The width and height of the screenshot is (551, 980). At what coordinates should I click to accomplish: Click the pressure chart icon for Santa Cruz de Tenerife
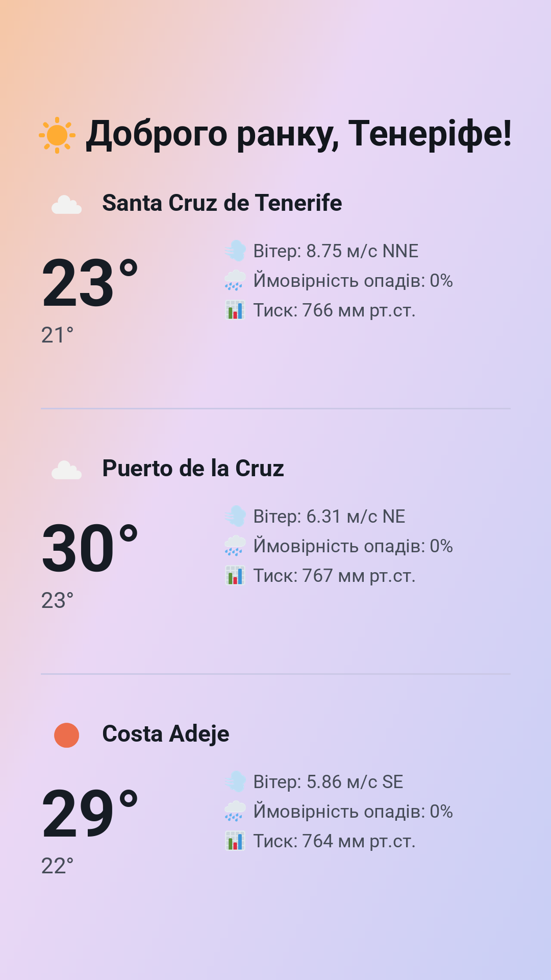[x=235, y=310]
